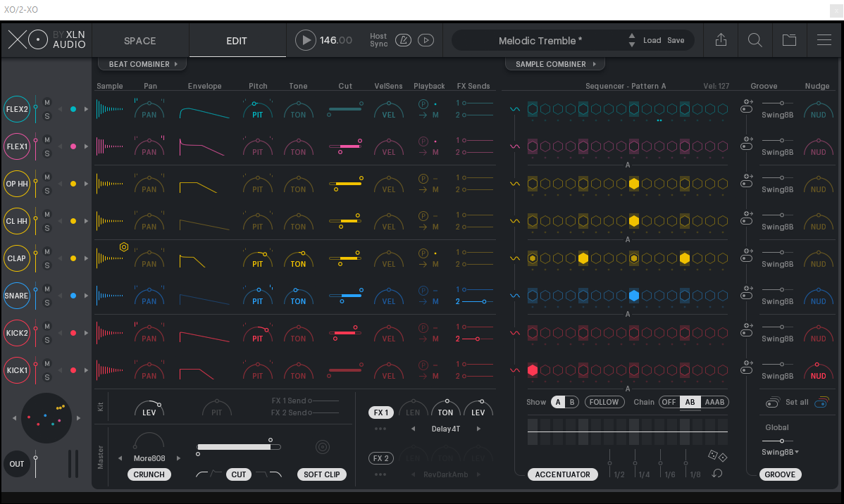
Task: Click the FLEX2 sample waveform
Action: (110, 109)
